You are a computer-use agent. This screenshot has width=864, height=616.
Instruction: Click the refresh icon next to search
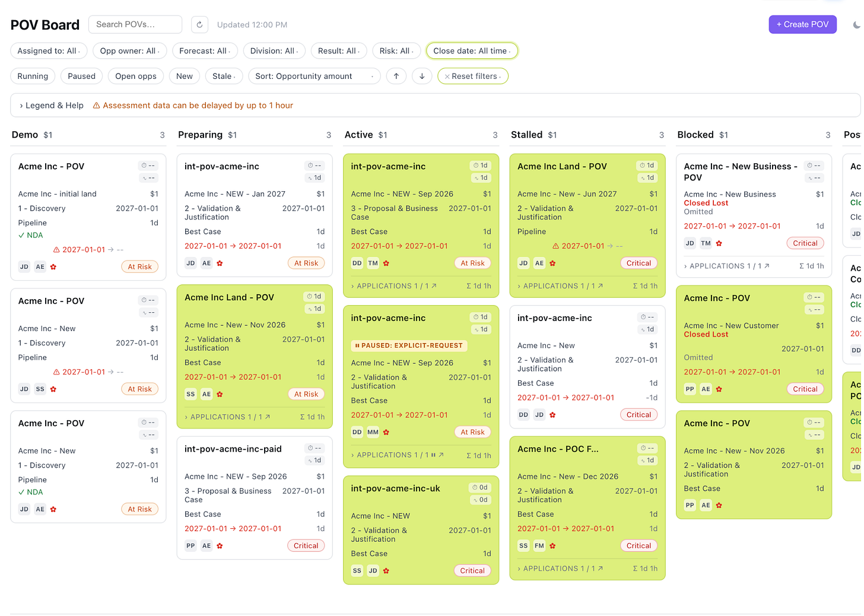tap(199, 24)
